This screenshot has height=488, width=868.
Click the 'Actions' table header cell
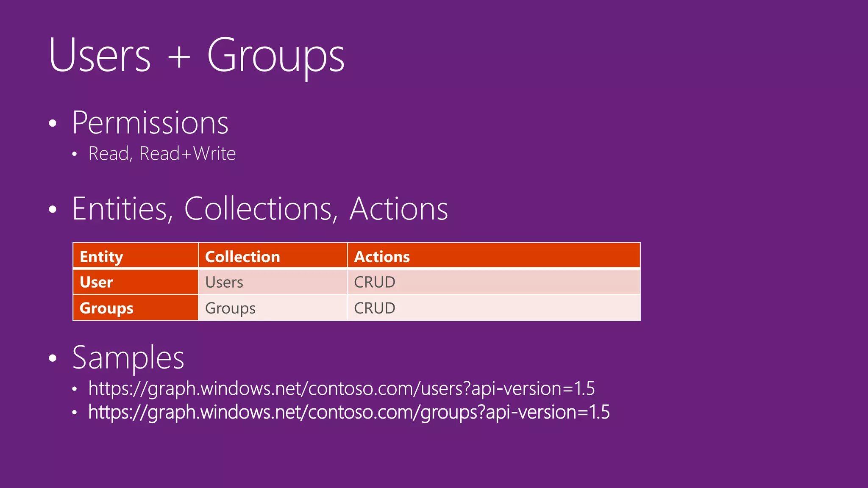(494, 256)
